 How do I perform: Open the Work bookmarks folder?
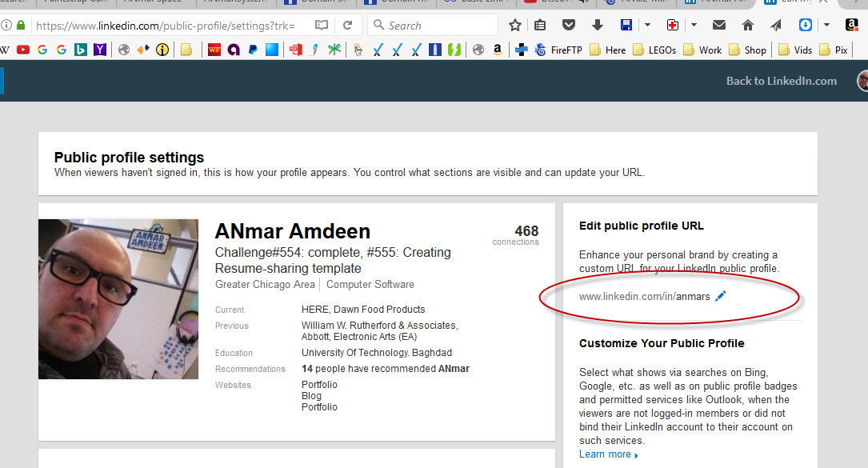point(702,50)
